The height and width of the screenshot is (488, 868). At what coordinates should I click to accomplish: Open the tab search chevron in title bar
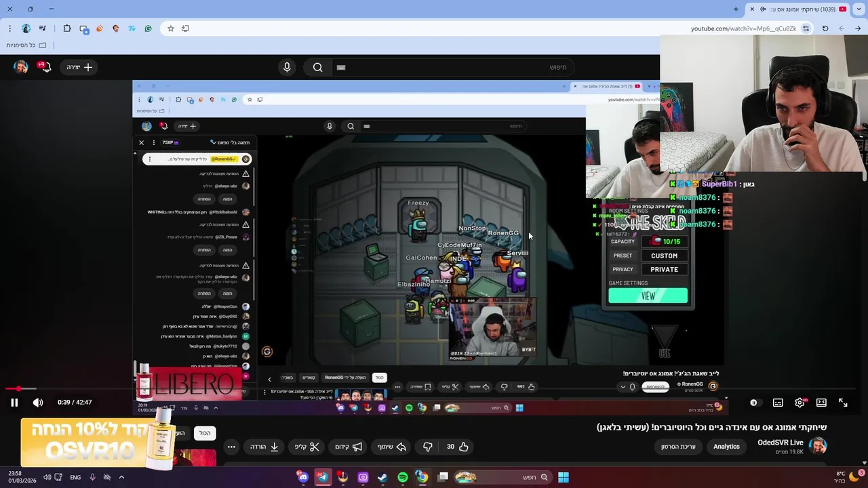pyautogui.click(x=858, y=9)
